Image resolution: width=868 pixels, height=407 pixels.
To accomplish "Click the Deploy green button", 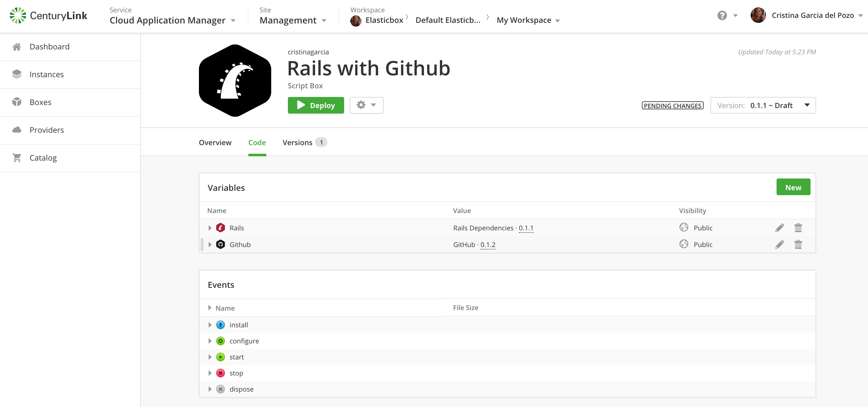I will [x=315, y=105].
